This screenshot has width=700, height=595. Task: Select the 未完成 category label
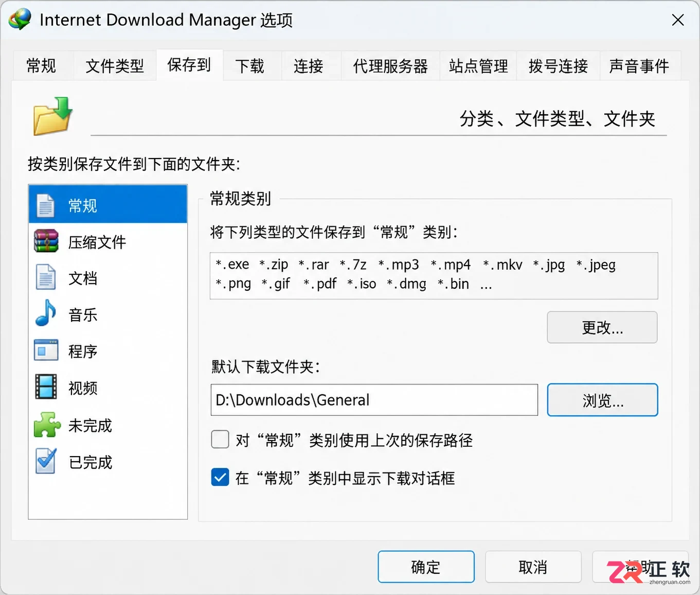point(90,426)
